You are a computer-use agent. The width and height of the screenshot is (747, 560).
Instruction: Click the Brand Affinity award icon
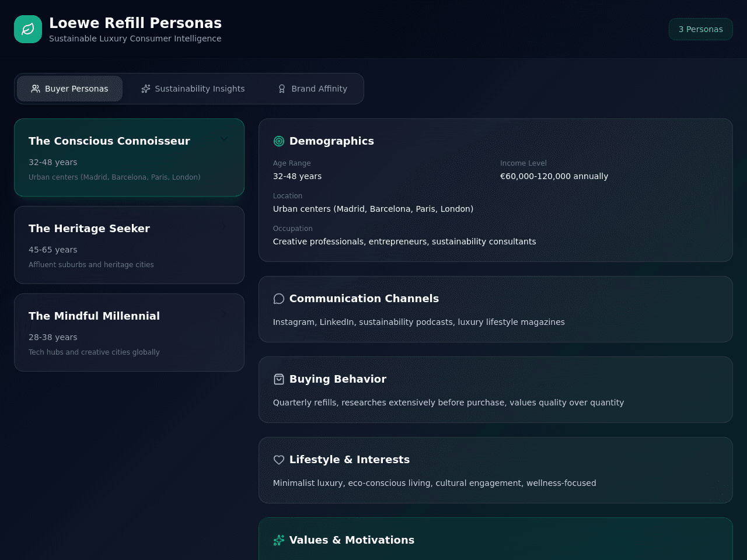pos(282,89)
